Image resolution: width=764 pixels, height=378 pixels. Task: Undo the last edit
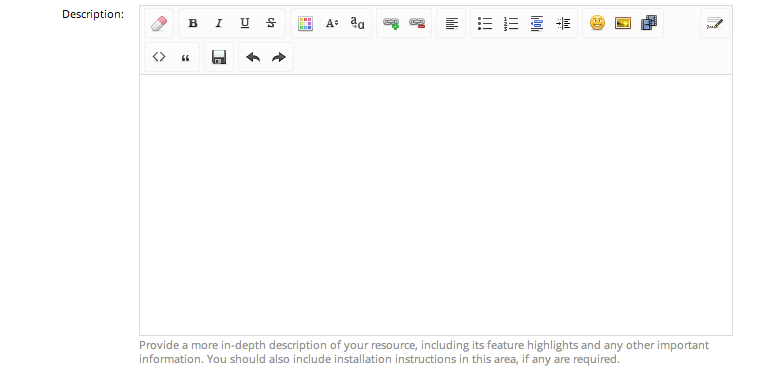253,57
